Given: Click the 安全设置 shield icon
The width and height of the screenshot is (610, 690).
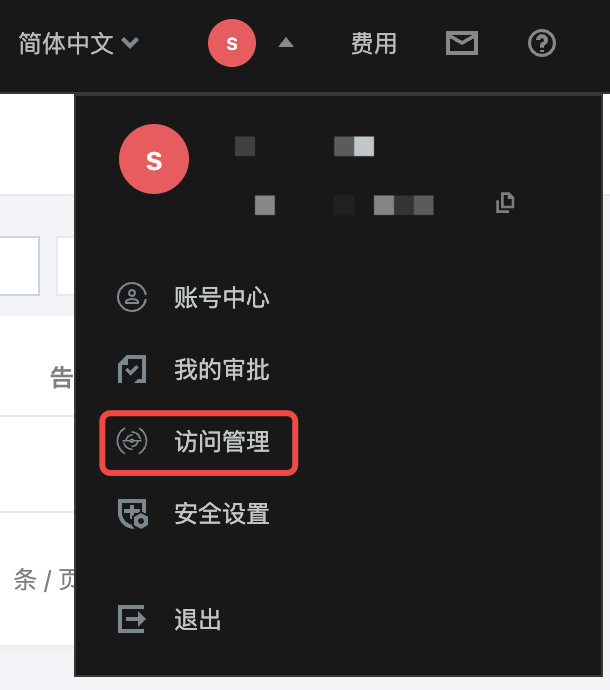Looking at the screenshot, I should [x=132, y=513].
